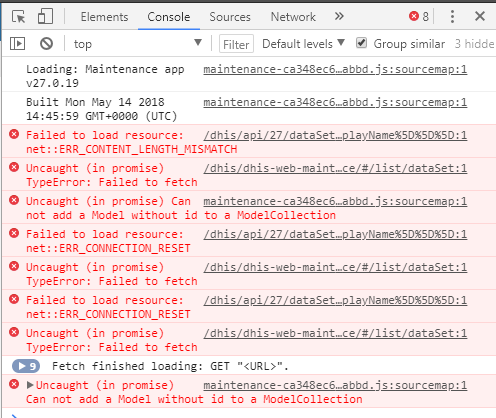Screen dimensions: 496x418
Task: Switch to the Network tab
Action: click(x=293, y=17)
